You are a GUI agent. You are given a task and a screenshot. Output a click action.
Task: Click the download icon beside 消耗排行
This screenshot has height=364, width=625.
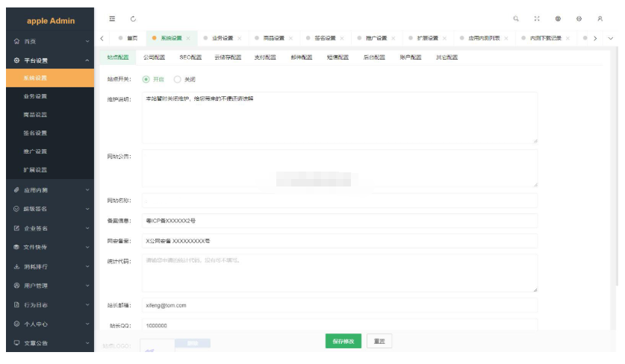[16, 266]
